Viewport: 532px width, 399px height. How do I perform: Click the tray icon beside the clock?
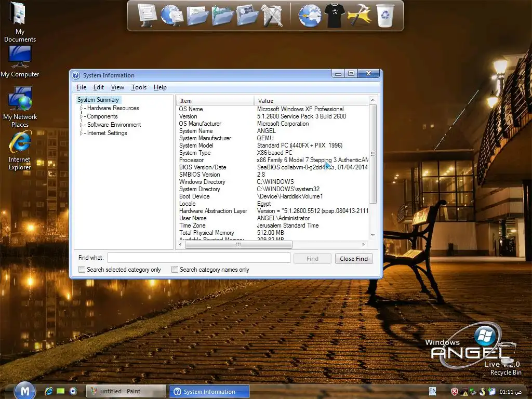(x=491, y=392)
